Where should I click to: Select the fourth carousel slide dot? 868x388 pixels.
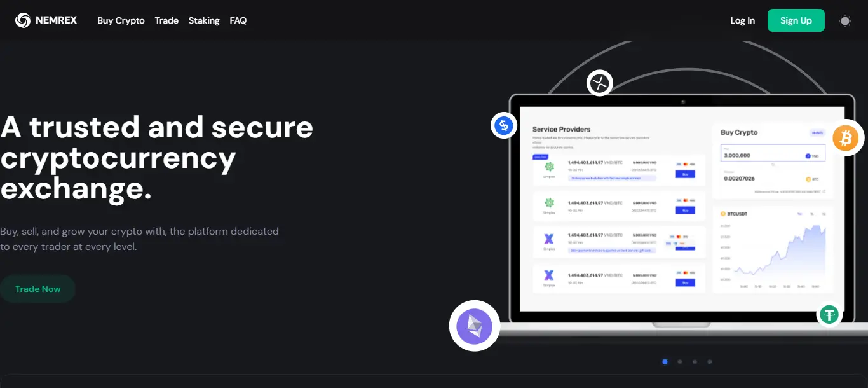(x=710, y=362)
